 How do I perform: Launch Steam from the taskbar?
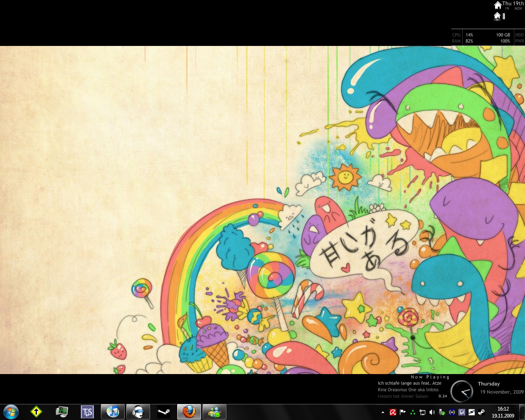click(x=164, y=411)
